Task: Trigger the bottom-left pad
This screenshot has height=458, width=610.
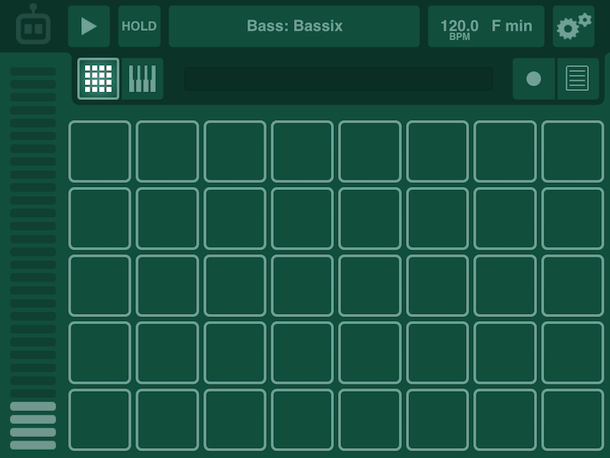Action: [x=99, y=419]
